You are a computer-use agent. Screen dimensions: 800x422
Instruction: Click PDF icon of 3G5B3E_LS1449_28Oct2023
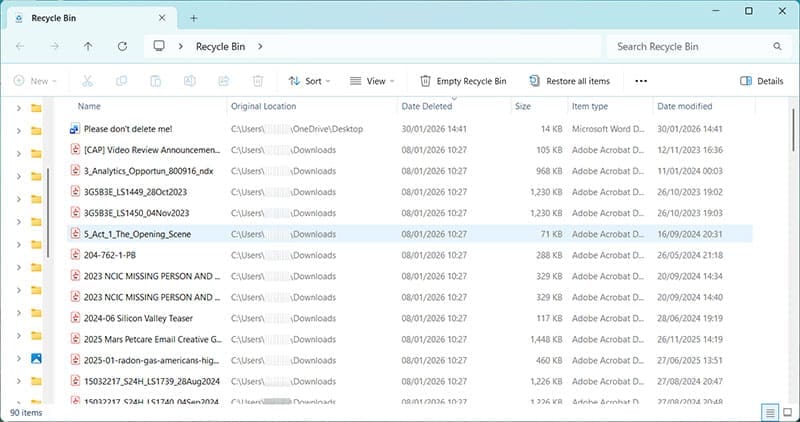point(75,192)
